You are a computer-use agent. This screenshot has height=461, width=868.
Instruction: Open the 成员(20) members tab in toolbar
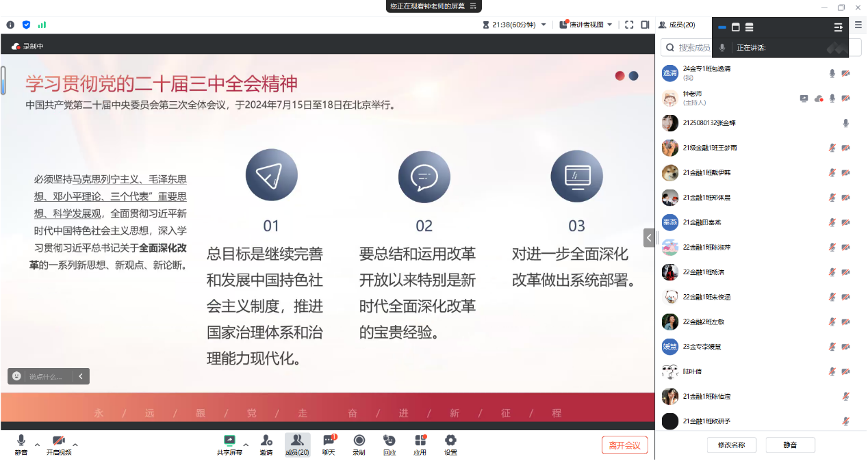[297, 444]
